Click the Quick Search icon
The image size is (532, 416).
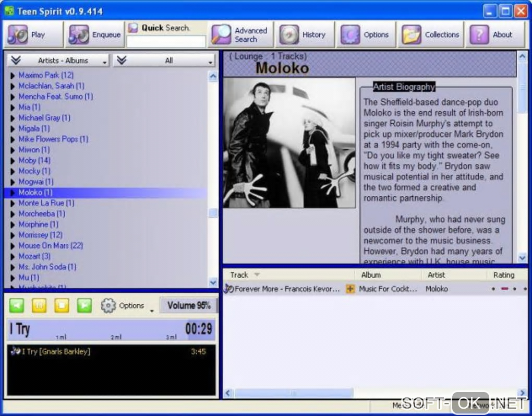tap(132, 28)
